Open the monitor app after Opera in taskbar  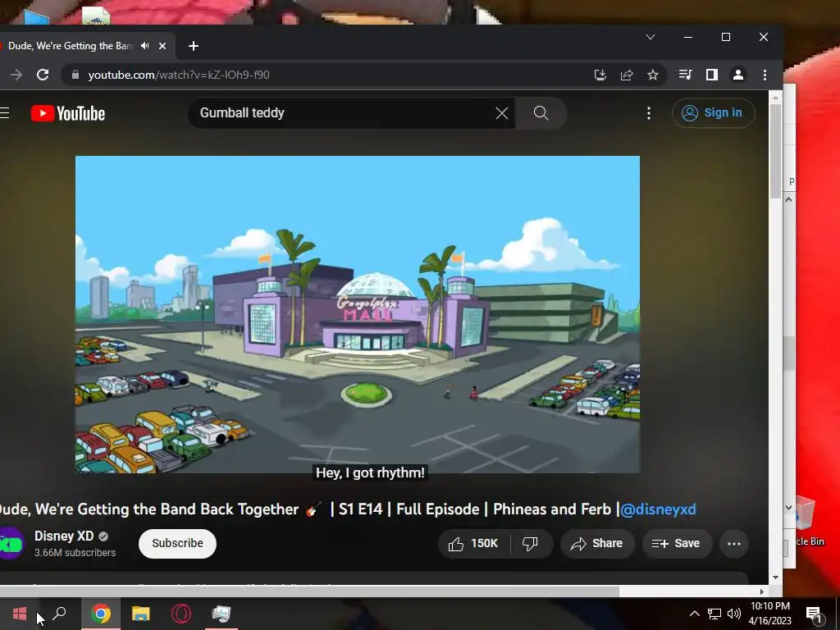[221, 614]
